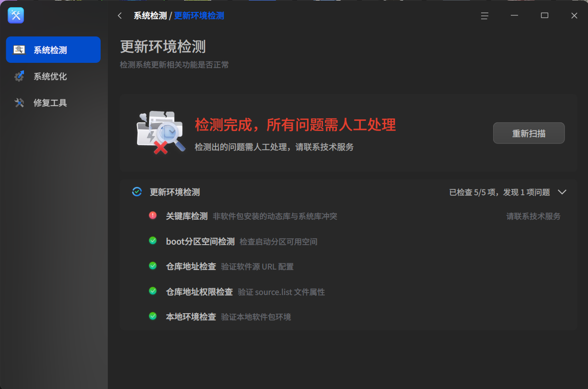Click the red error icon for 关键库检测
588x389 pixels.
pyautogui.click(x=153, y=215)
